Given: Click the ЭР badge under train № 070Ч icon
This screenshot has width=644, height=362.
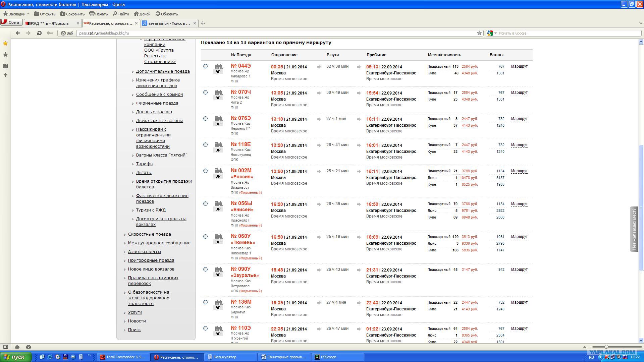Looking at the screenshot, I should pyautogui.click(x=218, y=98).
